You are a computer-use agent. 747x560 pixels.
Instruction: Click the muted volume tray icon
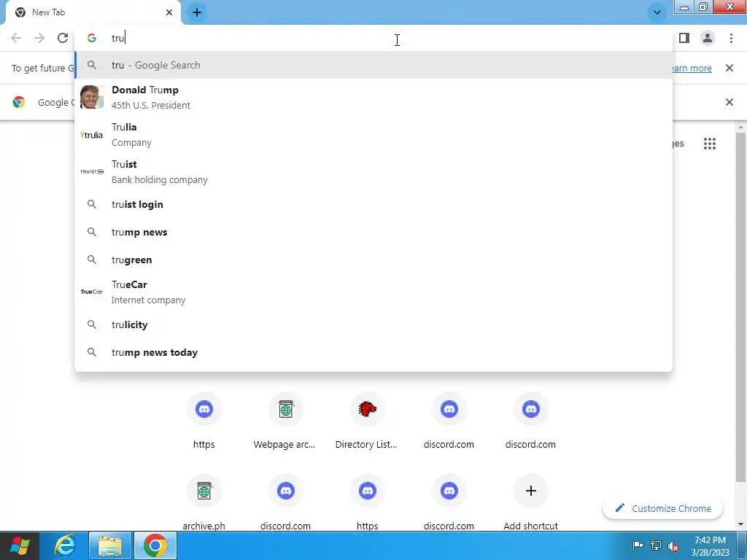(x=673, y=546)
